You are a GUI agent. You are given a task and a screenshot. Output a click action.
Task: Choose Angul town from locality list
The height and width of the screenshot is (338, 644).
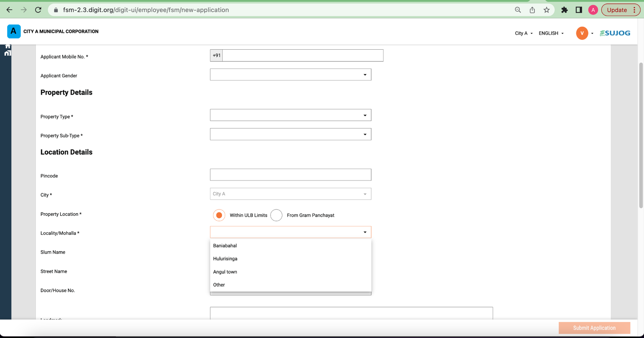tap(225, 272)
